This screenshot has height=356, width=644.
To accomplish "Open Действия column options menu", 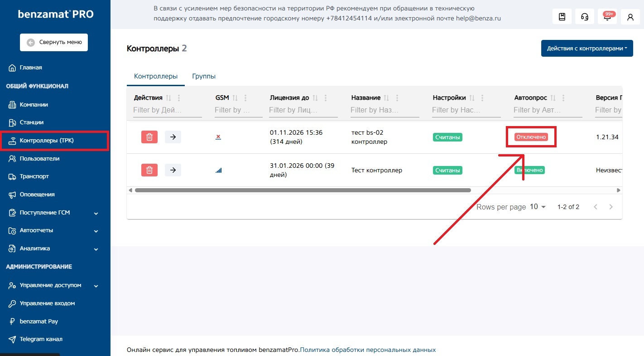I will pyautogui.click(x=179, y=98).
